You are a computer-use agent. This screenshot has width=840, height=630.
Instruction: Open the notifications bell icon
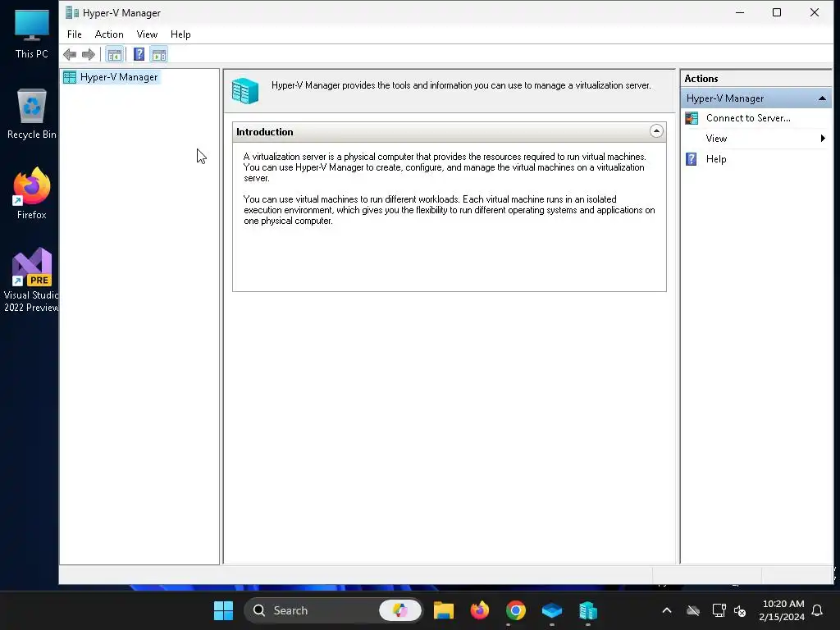pos(818,610)
